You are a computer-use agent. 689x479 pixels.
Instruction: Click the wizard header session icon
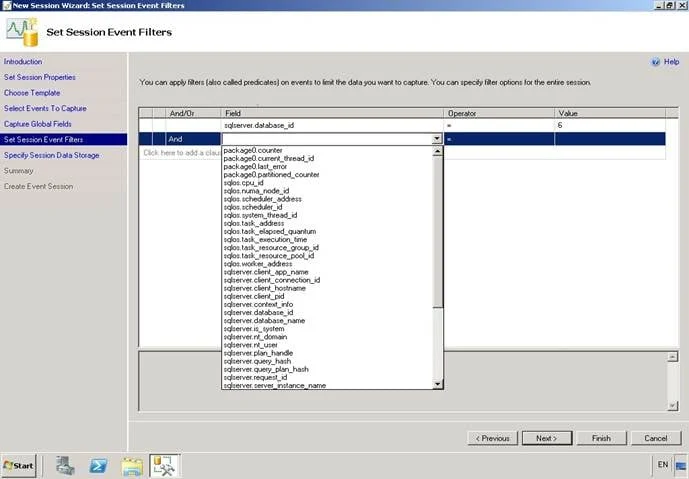(x=22, y=32)
